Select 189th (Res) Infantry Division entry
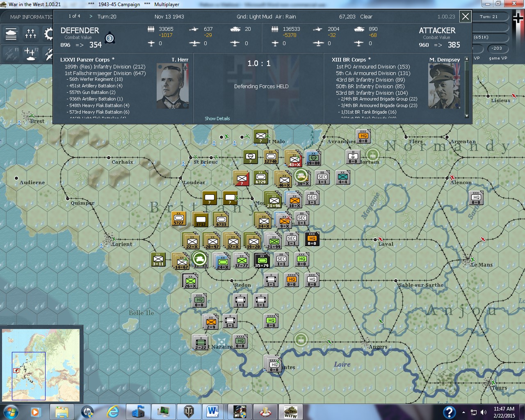This screenshot has width=525, height=420. click(x=105, y=67)
